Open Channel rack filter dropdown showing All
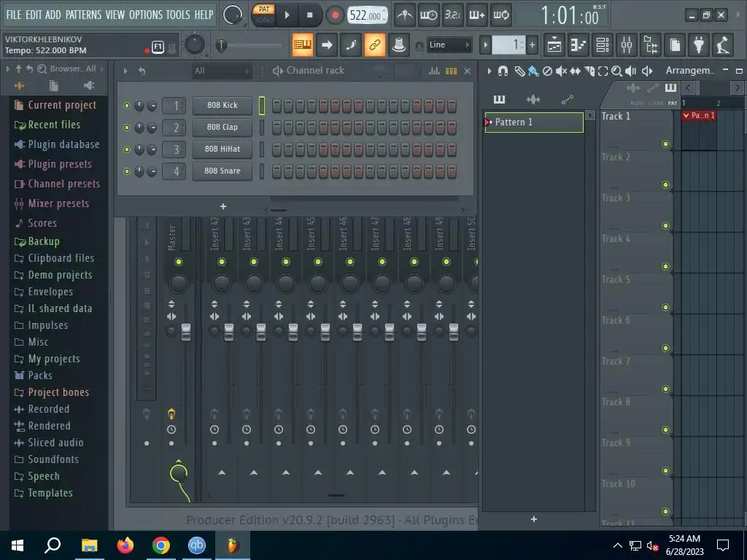Viewport: 747px width, 560px height. coord(222,71)
